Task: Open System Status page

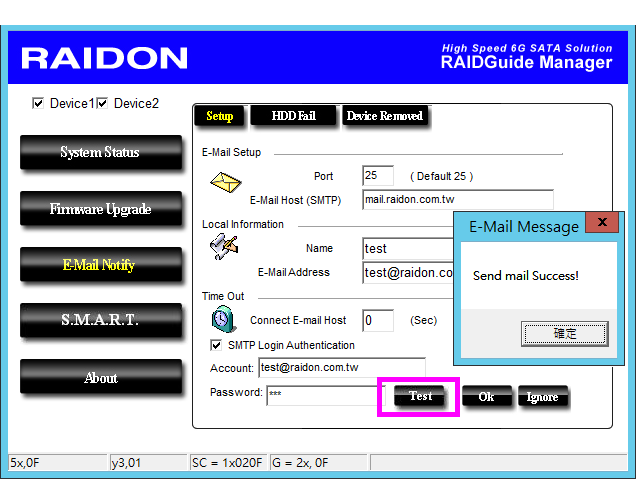Action: [x=101, y=152]
